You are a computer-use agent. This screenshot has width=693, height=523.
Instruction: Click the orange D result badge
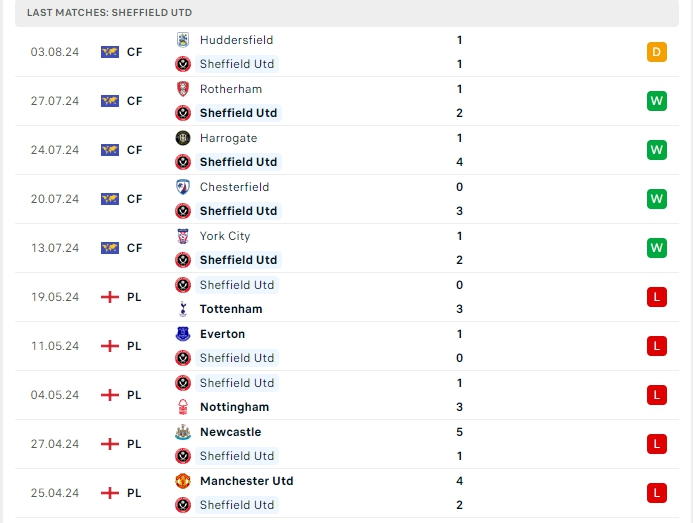coord(657,52)
